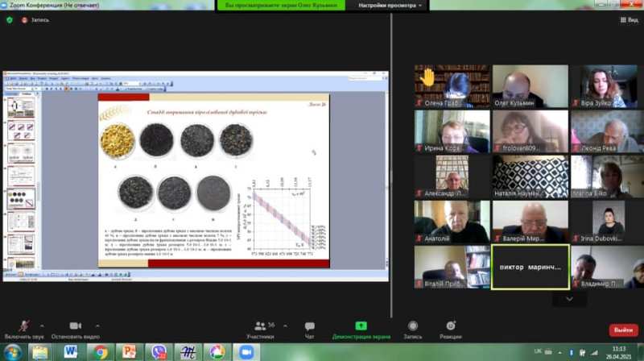Open Реакции reactions menu
The height and width of the screenshot is (361, 644).
tap(451, 330)
